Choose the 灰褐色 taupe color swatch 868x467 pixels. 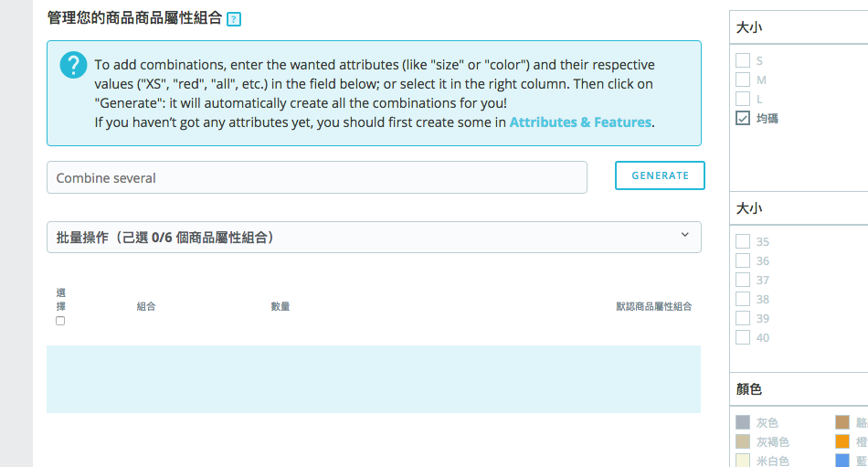click(743, 441)
